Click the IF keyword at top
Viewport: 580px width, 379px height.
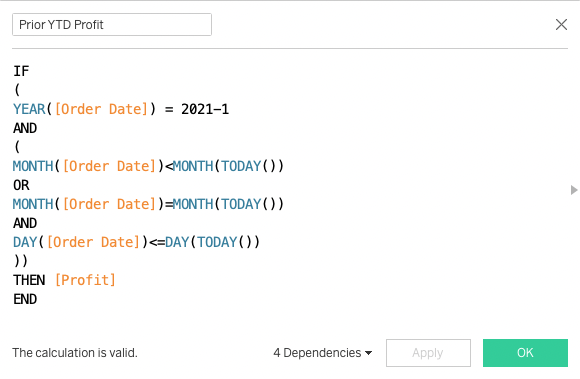pyautogui.click(x=21, y=71)
